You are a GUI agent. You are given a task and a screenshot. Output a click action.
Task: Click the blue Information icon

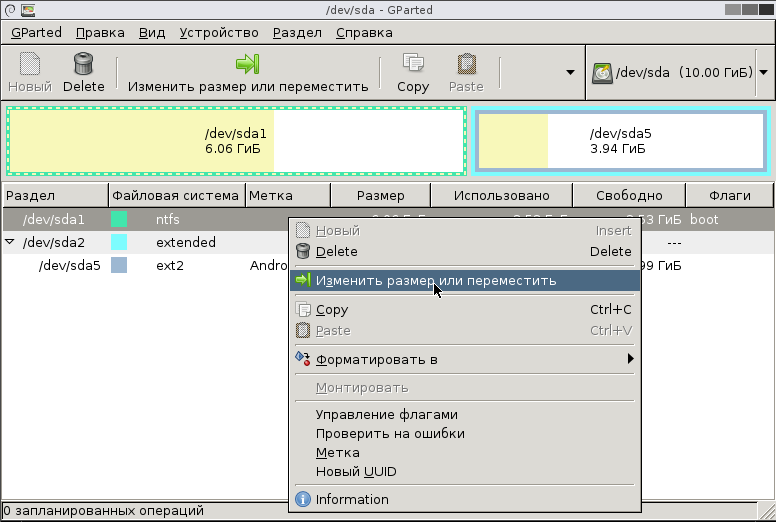click(x=303, y=499)
